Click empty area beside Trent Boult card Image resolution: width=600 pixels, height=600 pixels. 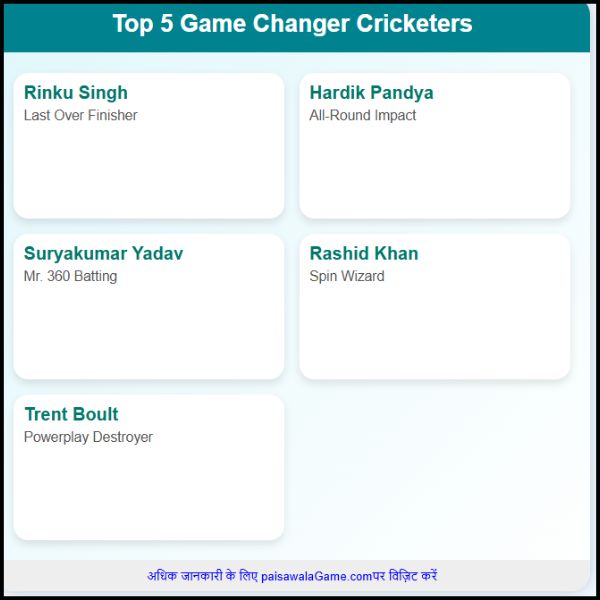435,467
